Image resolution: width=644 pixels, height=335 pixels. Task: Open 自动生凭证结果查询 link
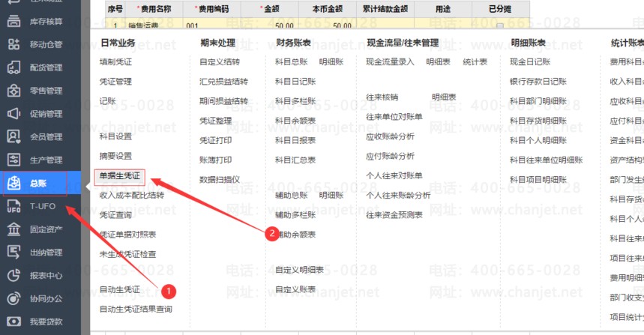click(136, 309)
